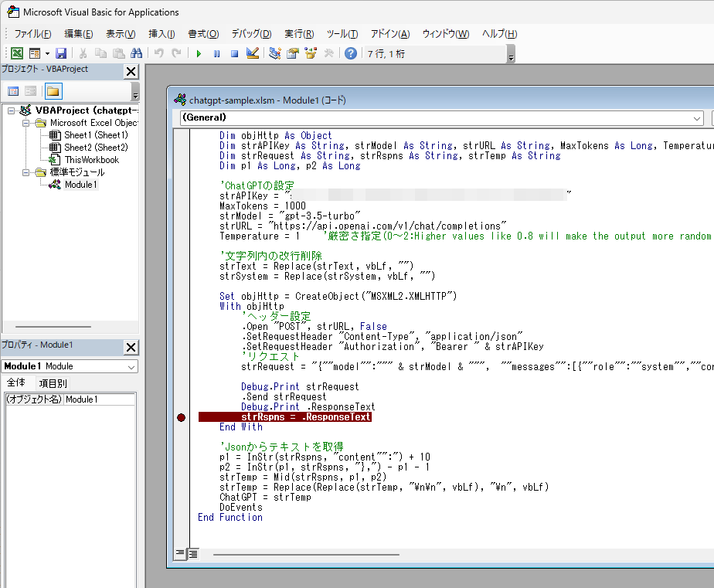
Task: Click the View Code button in Project panel
Action: coord(13,91)
